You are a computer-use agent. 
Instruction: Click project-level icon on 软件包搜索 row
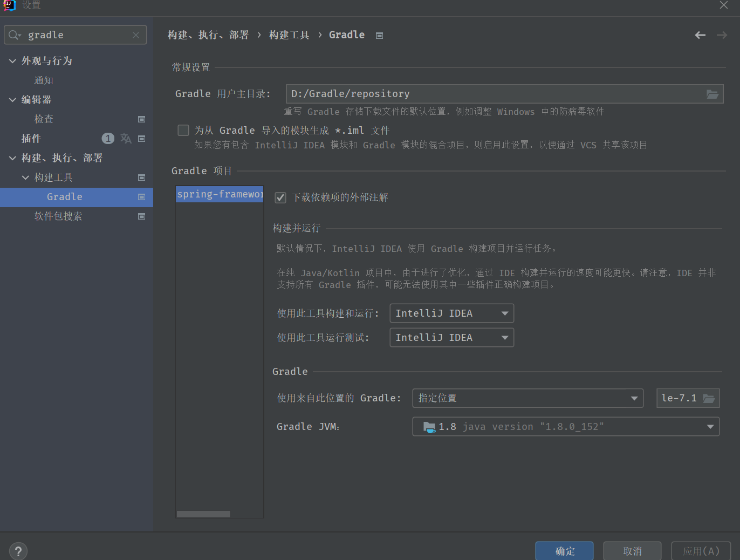pos(142,216)
